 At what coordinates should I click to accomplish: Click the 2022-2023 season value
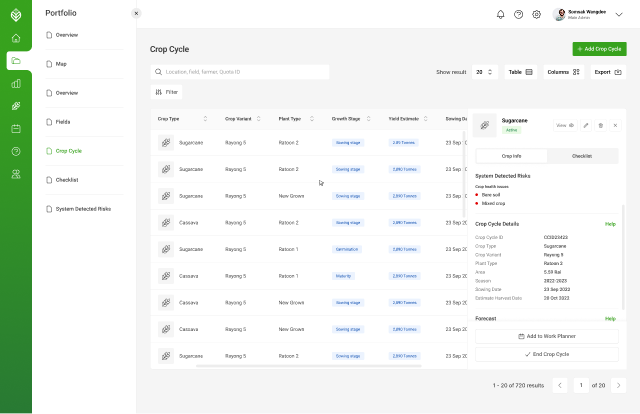556,281
